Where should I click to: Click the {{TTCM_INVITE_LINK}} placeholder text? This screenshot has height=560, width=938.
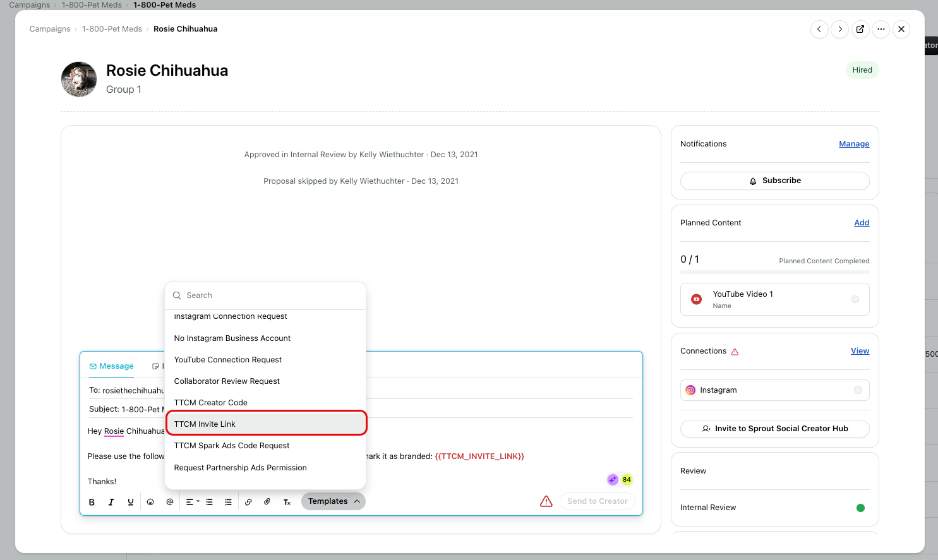(x=479, y=456)
